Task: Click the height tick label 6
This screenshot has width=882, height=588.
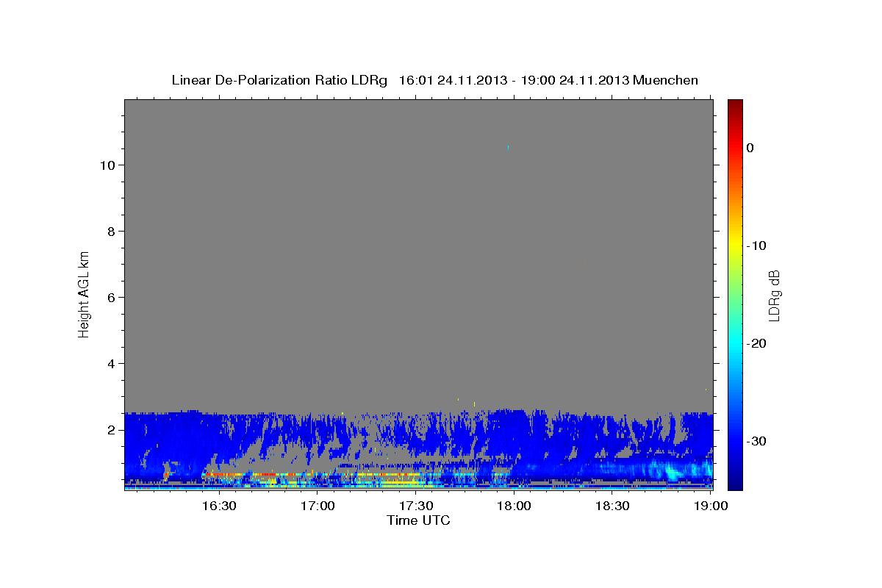Action: [110, 298]
